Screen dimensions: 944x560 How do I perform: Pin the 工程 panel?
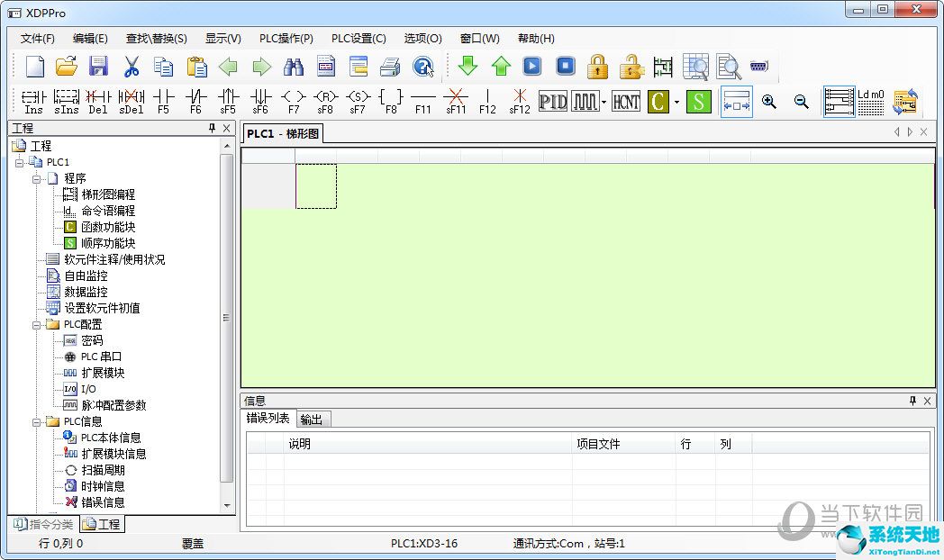pos(212,128)
